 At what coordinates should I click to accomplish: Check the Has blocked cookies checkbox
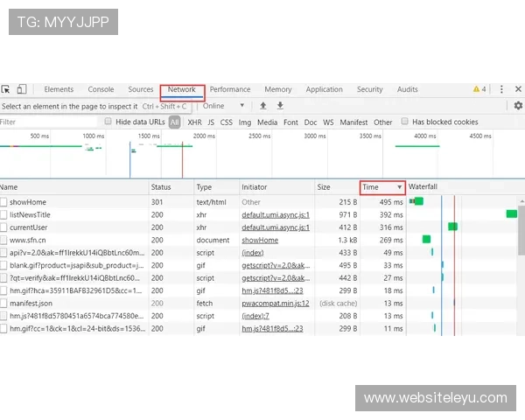click(x=405, y=122)
